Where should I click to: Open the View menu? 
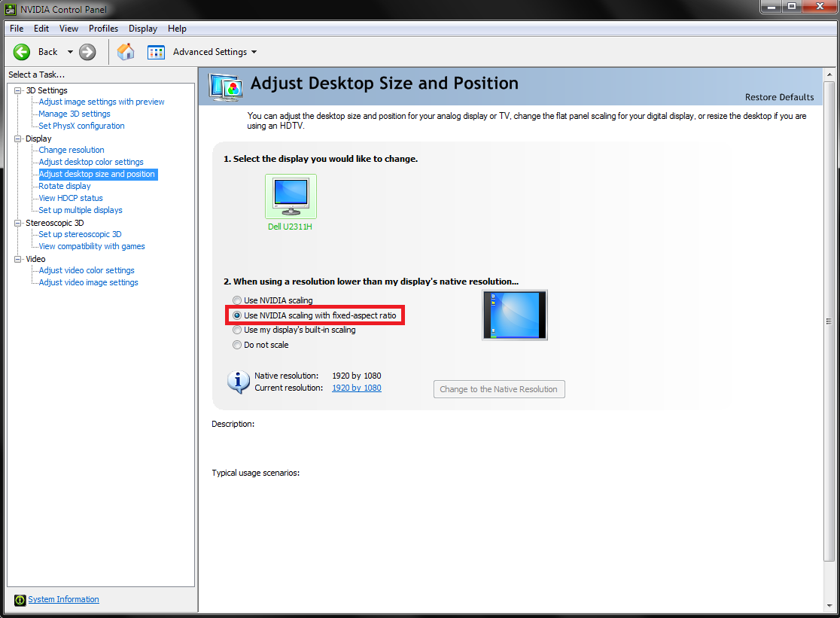pyautogui.click(x=68, y=29)
